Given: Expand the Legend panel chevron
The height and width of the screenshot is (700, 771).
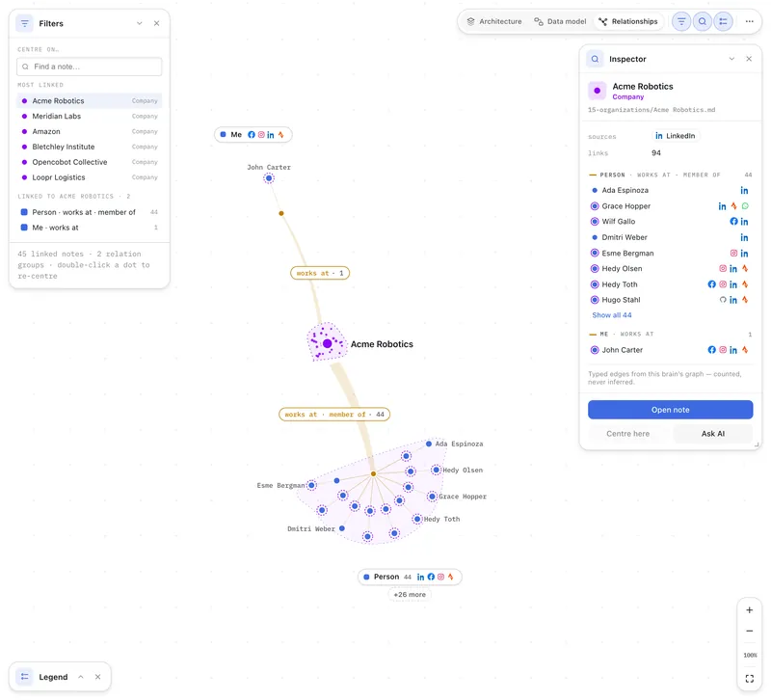Looking at the screenshot, I should coord(81,677).
